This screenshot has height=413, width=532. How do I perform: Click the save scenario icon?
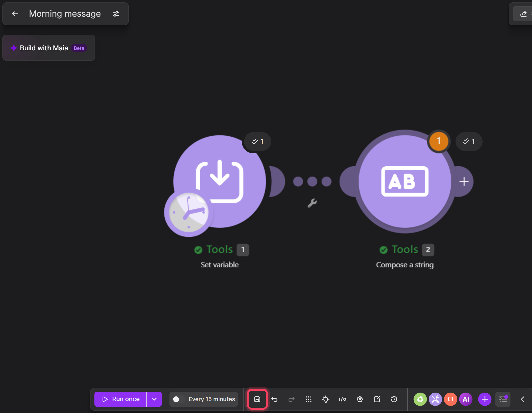[x=257, y=399]
